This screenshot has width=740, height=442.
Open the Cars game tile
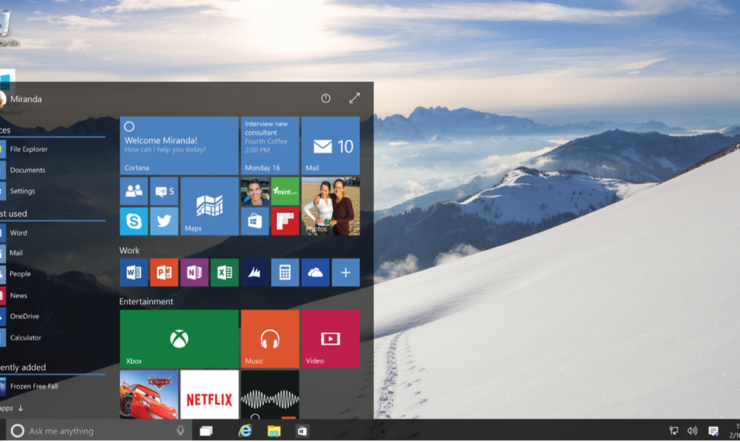tap(149, 394)
